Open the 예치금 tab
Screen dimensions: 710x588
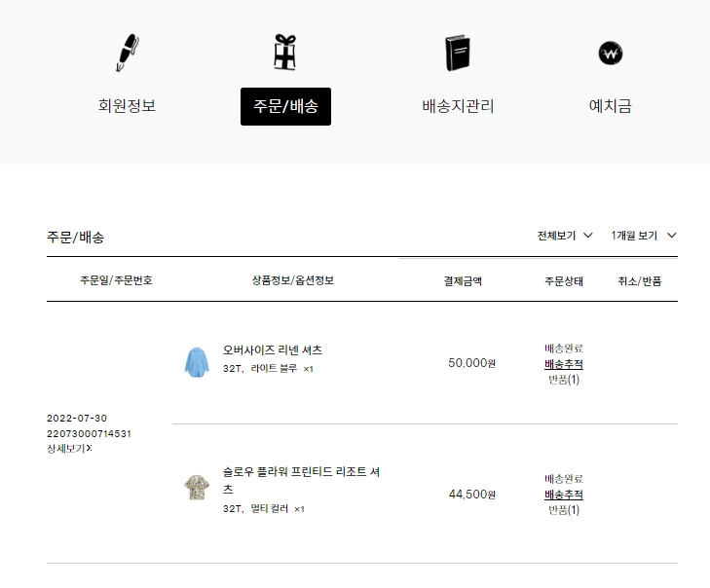click(x=611, y=106)
